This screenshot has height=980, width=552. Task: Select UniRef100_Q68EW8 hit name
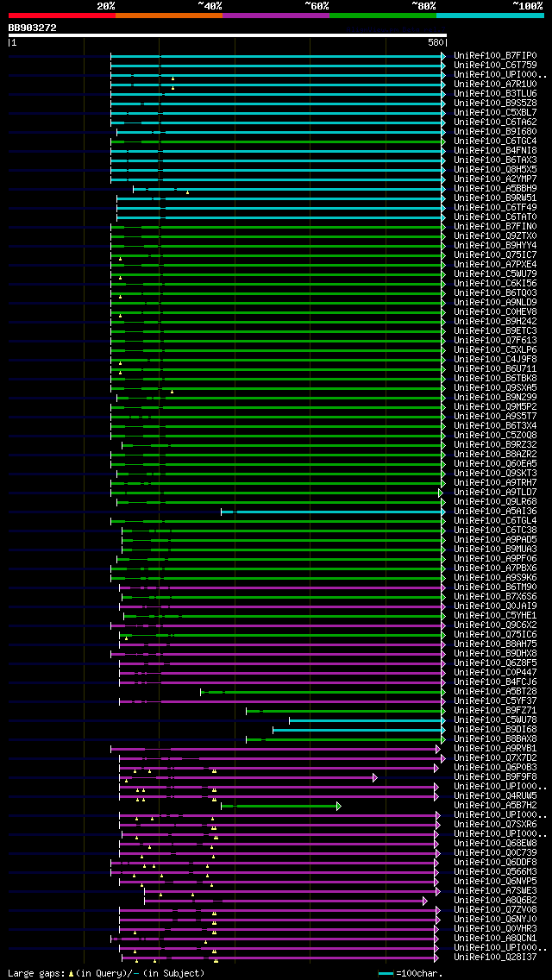[x=495, y=844]
